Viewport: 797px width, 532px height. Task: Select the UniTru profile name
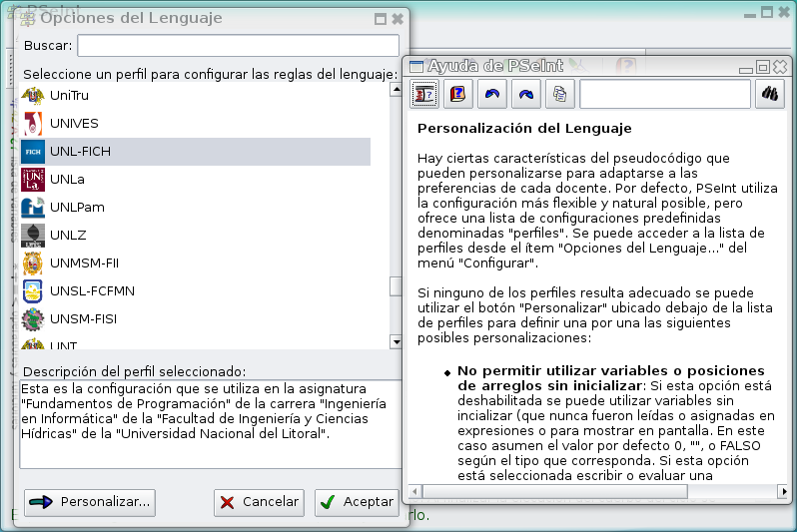click(x=69, y=96)
